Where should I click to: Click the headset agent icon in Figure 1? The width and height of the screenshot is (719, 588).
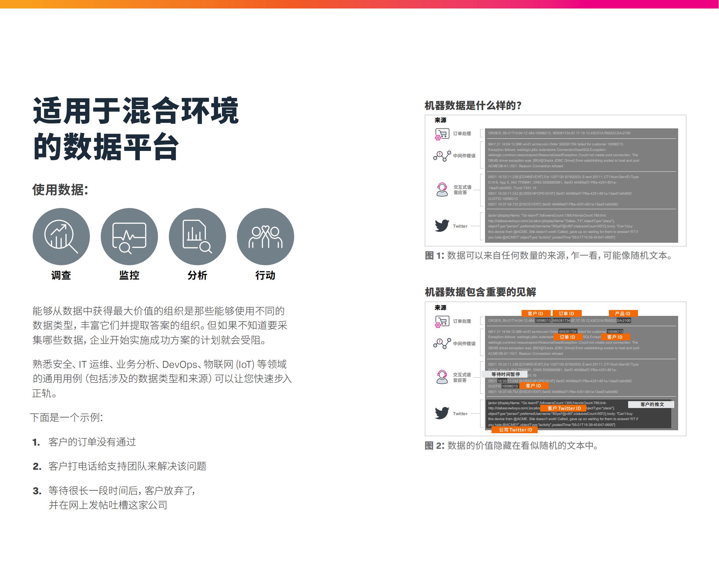(442, 190)
